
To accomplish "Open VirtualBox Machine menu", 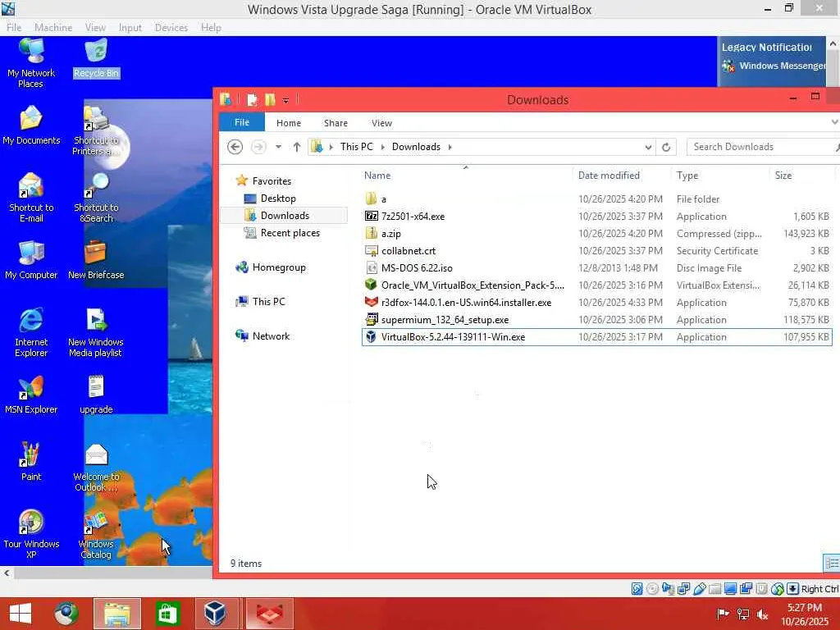I will [53, 27].
